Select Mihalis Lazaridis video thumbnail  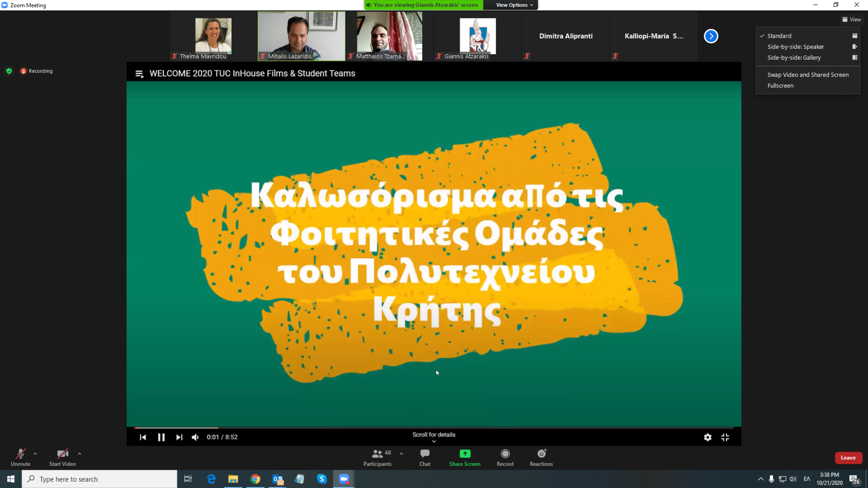pyautogui.click(x=301, y=36)
